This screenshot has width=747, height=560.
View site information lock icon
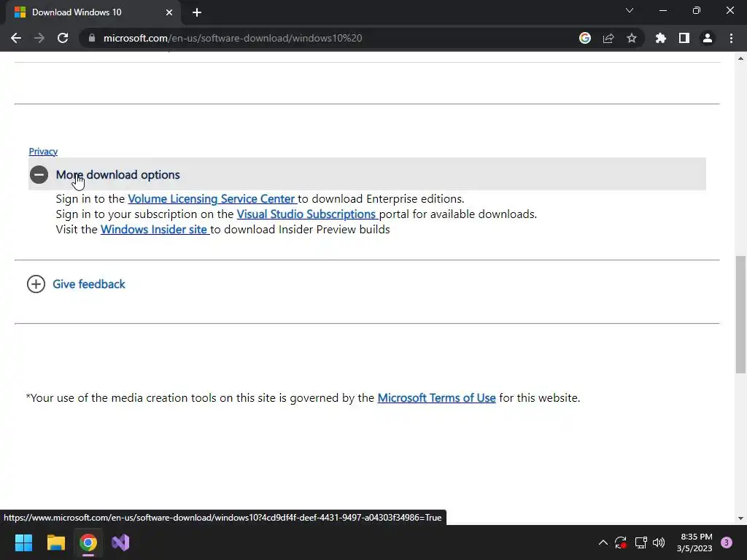point(92,38)
